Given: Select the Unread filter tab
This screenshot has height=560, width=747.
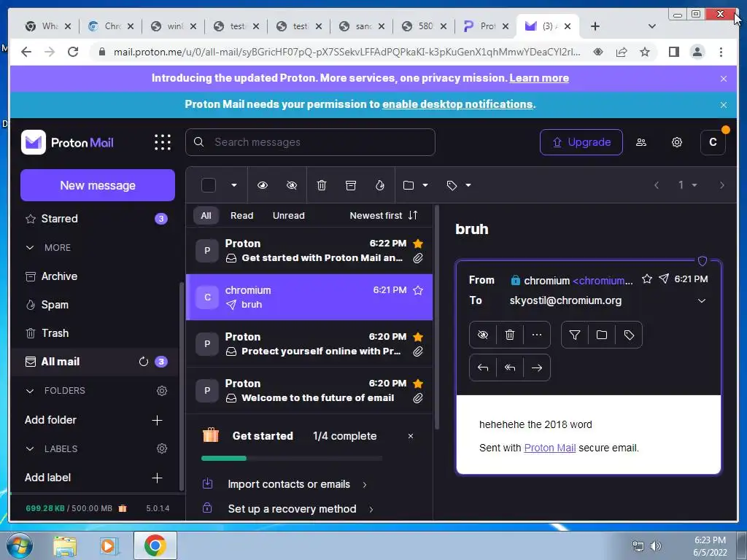Looking at the screenshot, I should click(289, 215).
